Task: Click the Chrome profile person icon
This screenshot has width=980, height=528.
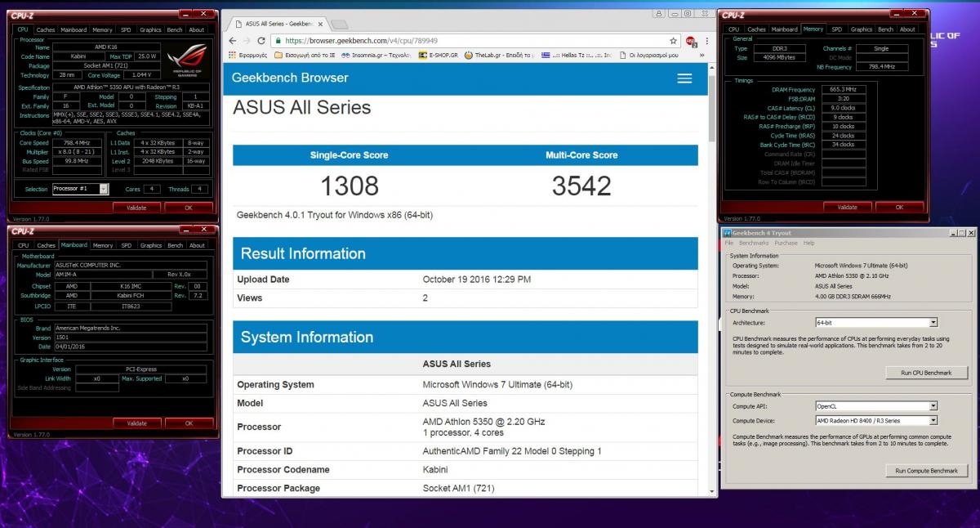Action: click(658, 13)
